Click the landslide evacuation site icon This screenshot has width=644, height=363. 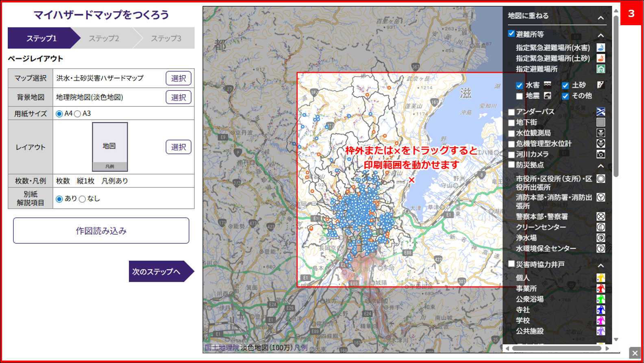[600, 58]
